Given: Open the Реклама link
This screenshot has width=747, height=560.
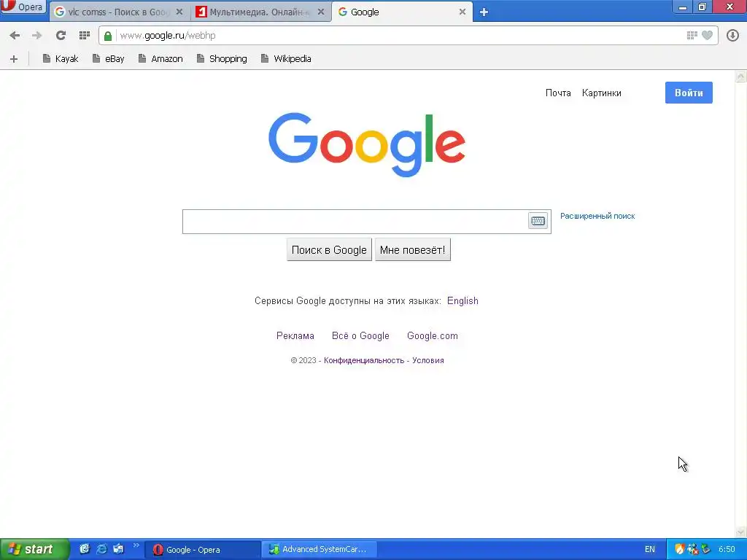Looking at the screenshot, I should [295, 335].
